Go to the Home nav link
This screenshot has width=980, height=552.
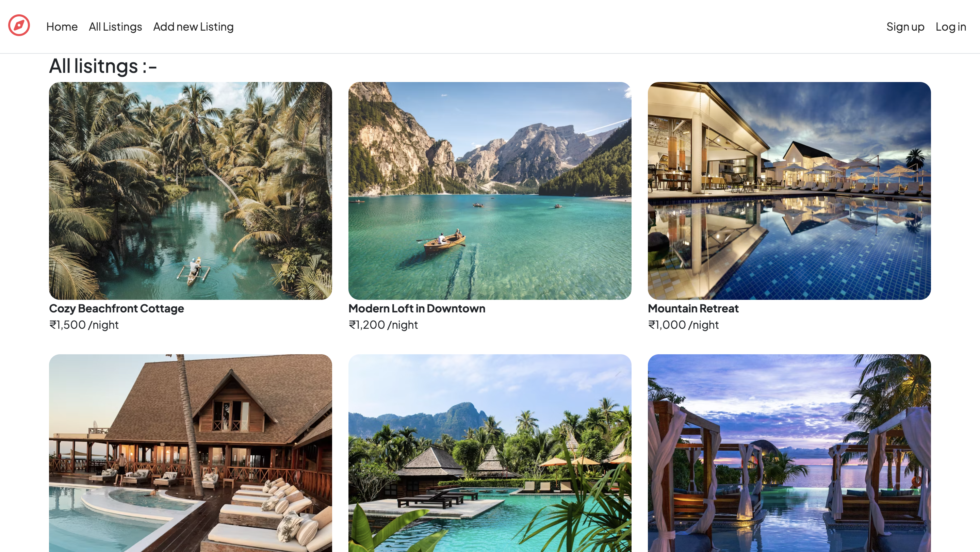[62, 27]
